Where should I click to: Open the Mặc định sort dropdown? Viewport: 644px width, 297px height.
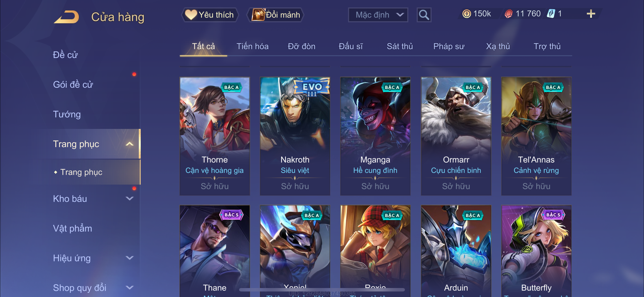click(x=378, y=15)
